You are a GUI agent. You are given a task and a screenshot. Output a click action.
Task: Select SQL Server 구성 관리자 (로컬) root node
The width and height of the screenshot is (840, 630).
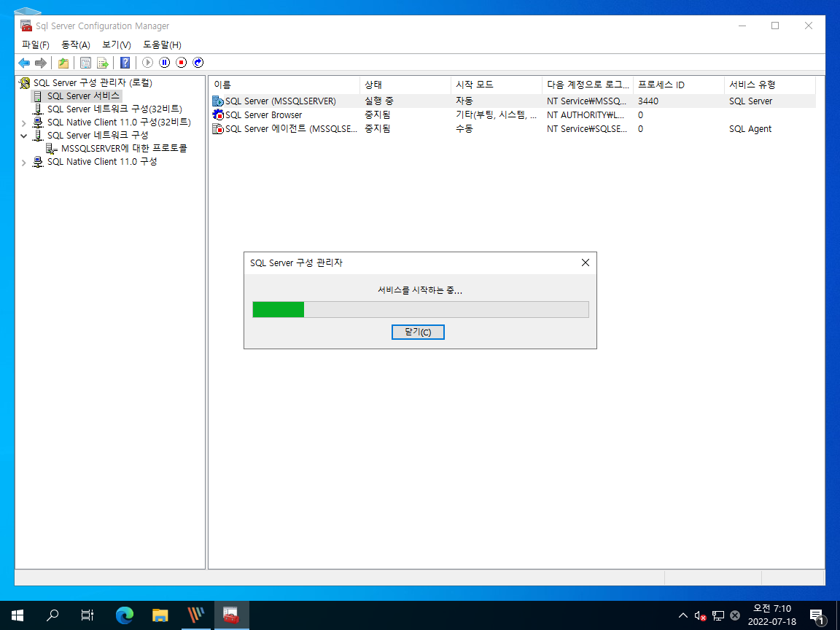(x=93, y=82)
